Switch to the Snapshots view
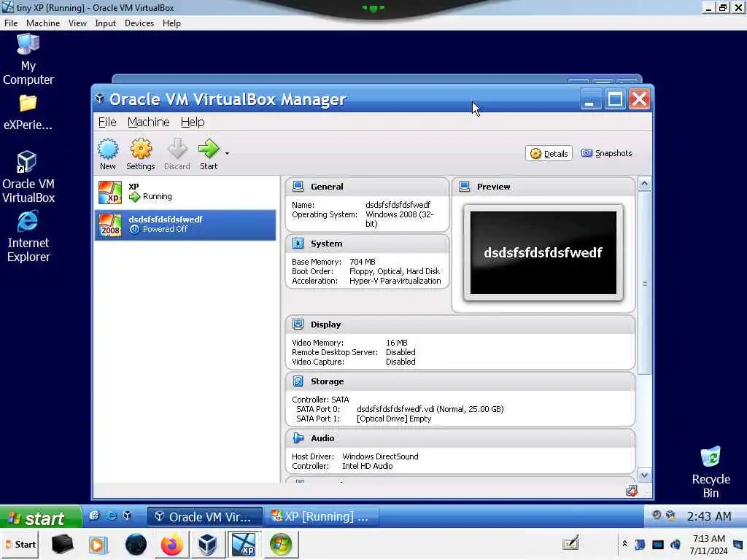This screenshot has height=560, width=747. click(606, 153)
